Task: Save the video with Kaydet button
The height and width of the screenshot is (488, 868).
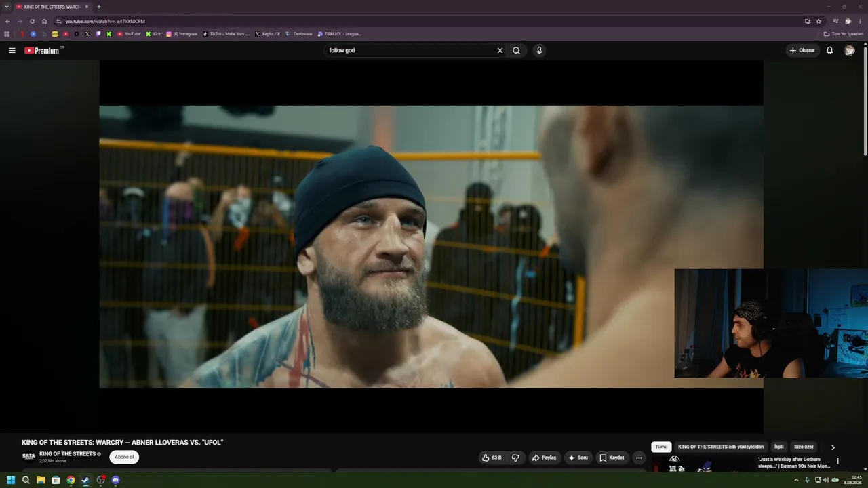Action: (x=612, y=457)
